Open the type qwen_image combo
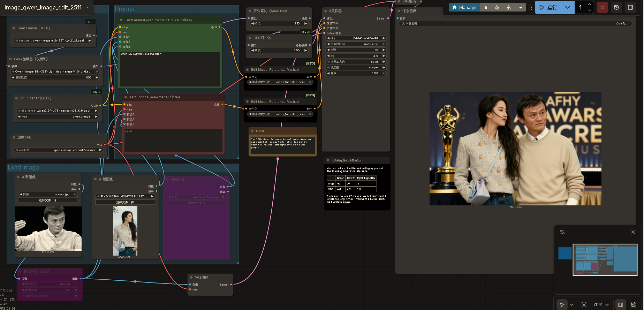 pyautogui.click(x=58, y=117)
